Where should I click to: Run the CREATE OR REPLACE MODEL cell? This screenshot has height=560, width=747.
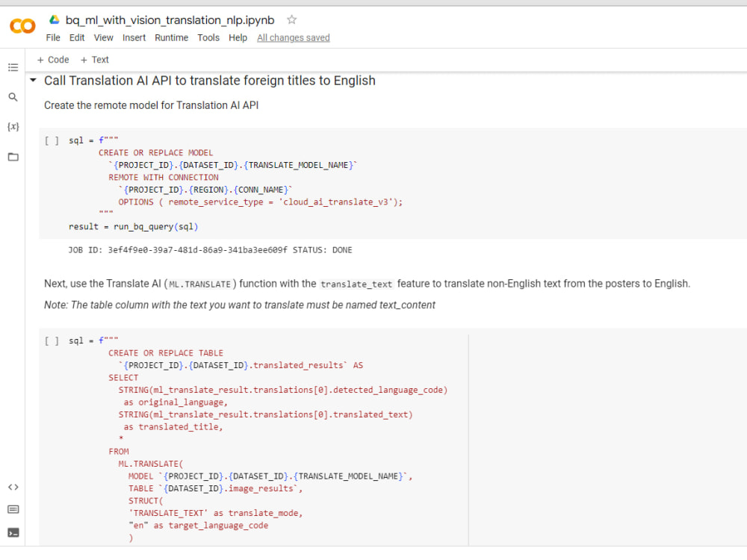coord(52,140)
